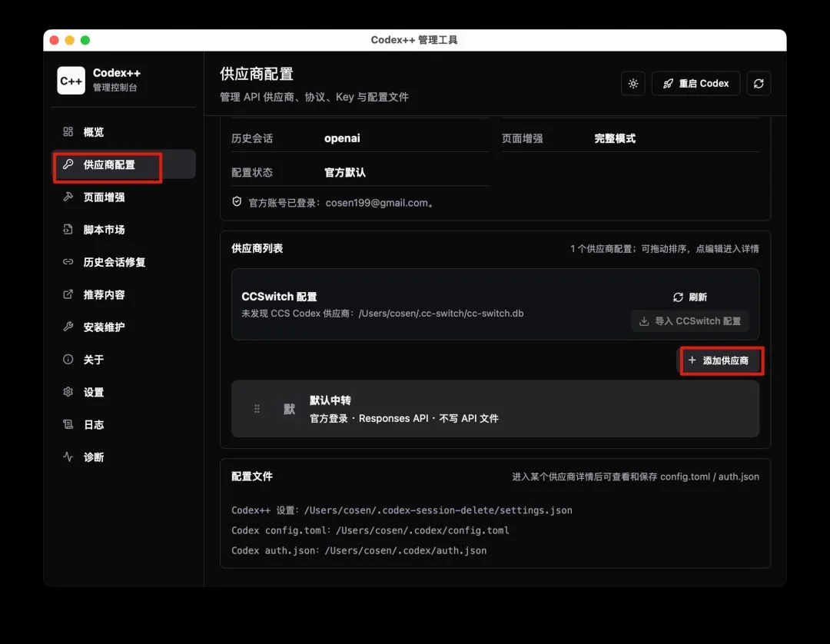Click the hammer icon next to 页面增强
This screenshot has width=830, height=644.
pyautogui.click(x=68, y=197)
